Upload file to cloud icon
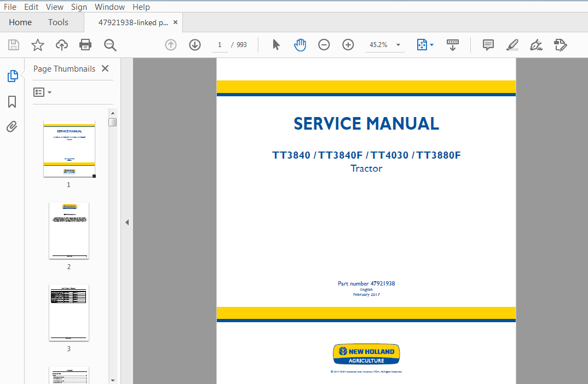This screenshot has height=384, width=588. tap(62, 45)
